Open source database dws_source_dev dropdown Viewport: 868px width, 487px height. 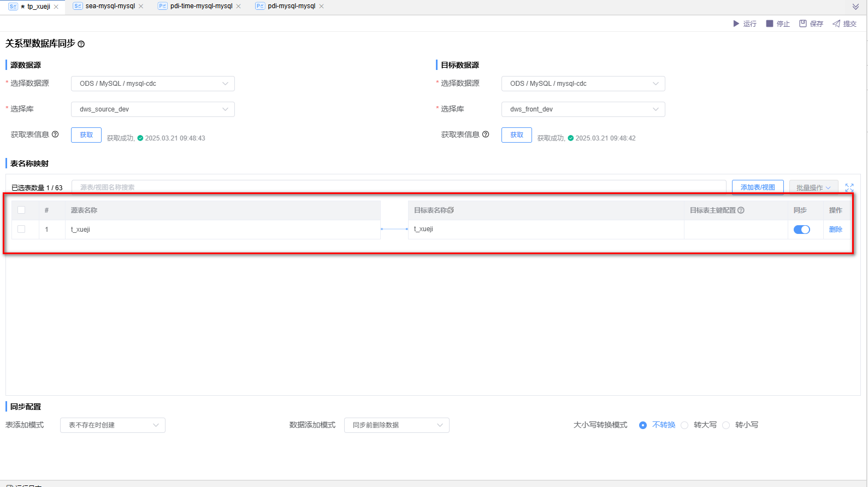(153, 109)
